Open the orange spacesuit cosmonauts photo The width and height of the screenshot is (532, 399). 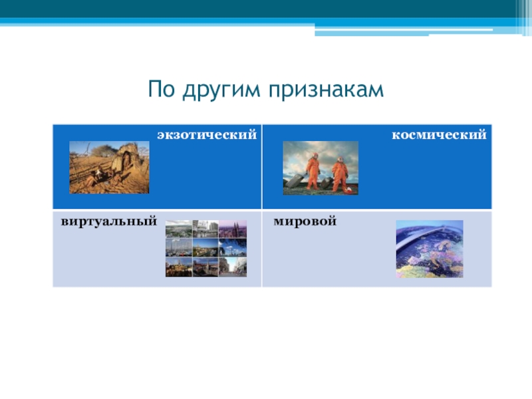pos(321,168)
